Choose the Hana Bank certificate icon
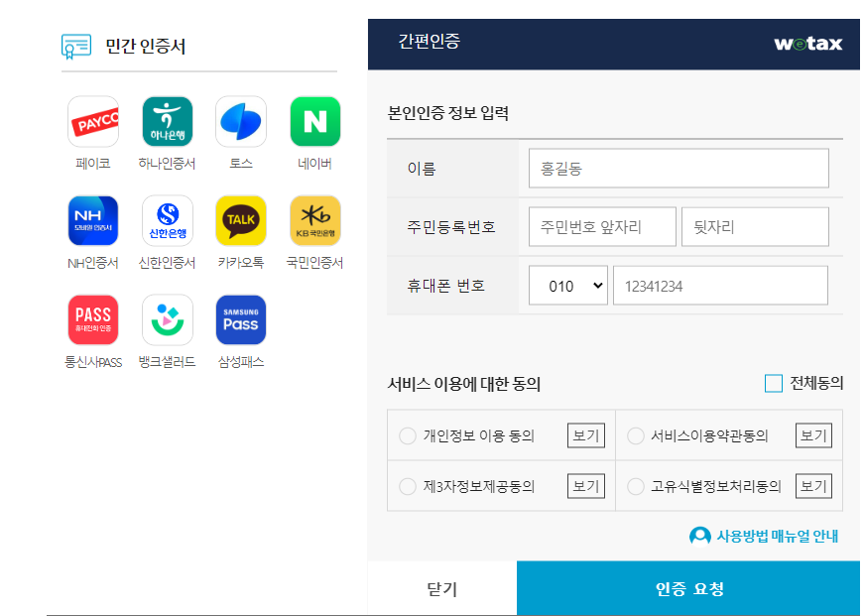 (167, 122)
